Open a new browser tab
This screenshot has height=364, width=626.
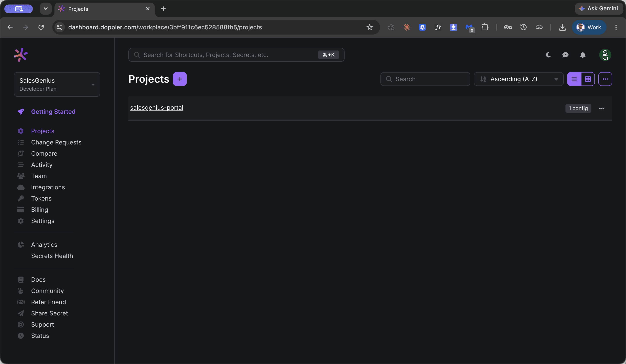click(x=163, y=9)
